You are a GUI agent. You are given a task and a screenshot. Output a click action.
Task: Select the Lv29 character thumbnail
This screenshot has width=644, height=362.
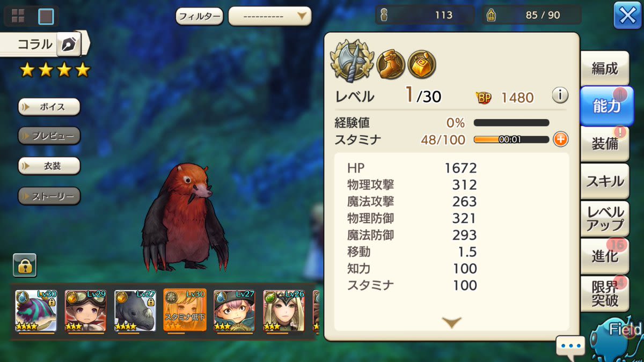coord(85,311)
